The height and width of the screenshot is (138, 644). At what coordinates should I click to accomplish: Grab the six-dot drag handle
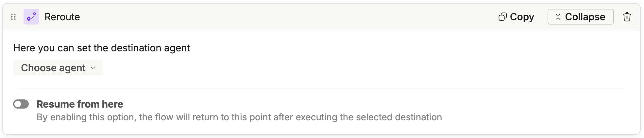coord(13,17)
